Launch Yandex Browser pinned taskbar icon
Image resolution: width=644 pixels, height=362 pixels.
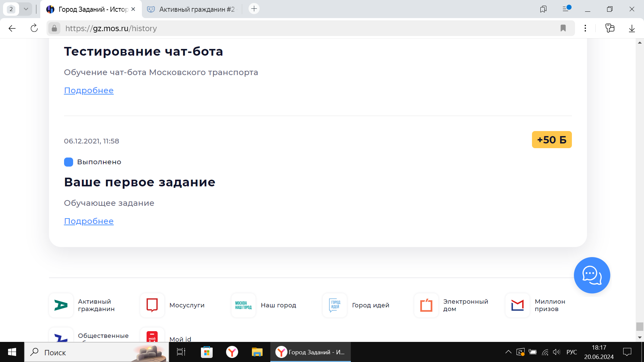pos(232,352)
